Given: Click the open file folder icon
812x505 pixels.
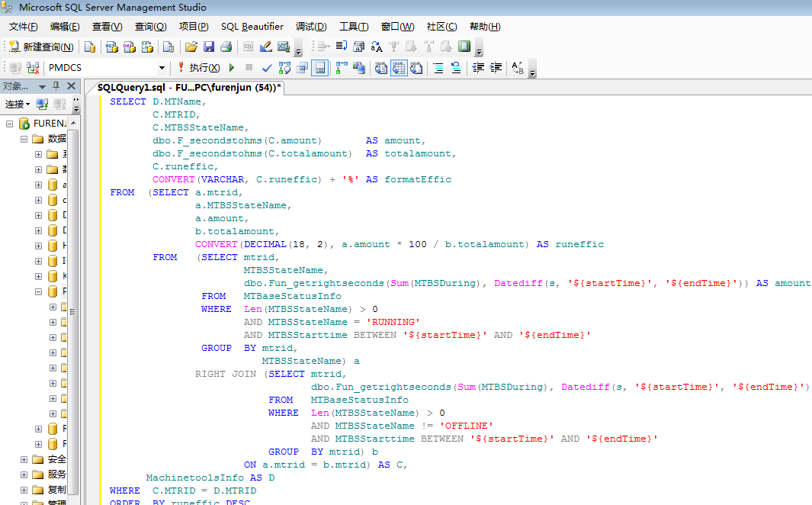Looking at the screenshot, I should point(191,47).
